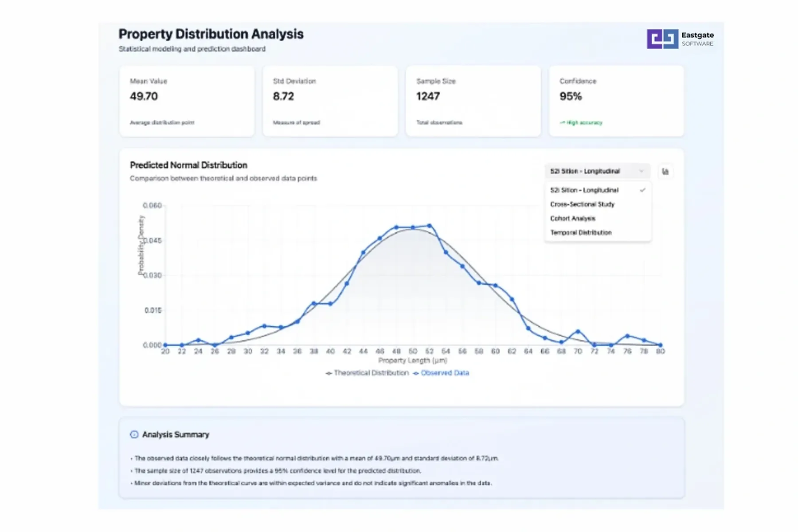Click the Theoretical Distribution legend line marker
The image size is (798, 532).
(x=329, y=373)
